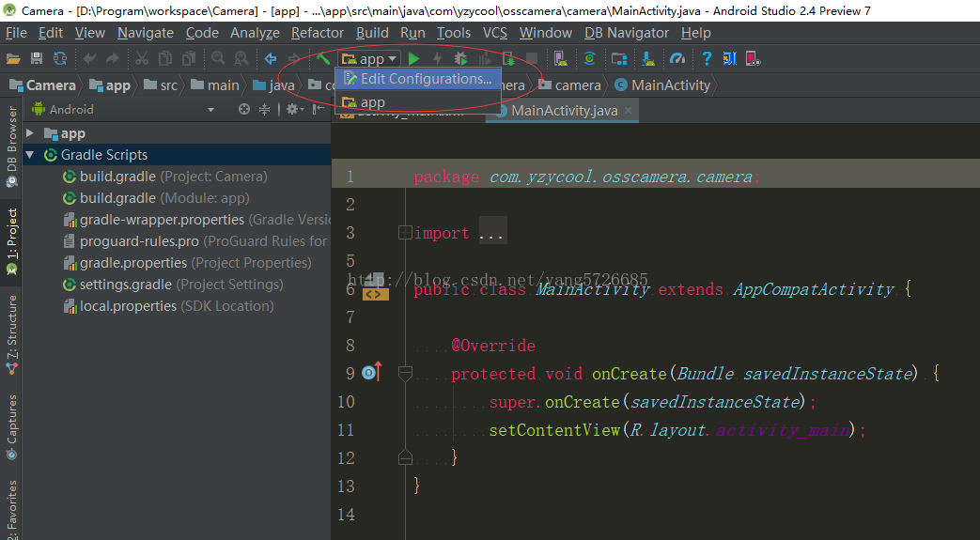980x540 pixels.
Task: Select app in the configurations popup
Action: click(x=418, y=101)
